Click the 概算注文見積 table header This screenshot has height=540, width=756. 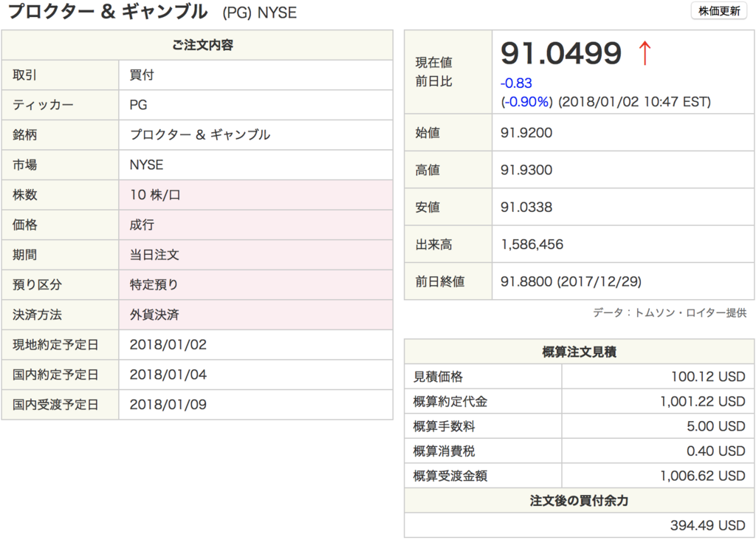click(579, 352)
